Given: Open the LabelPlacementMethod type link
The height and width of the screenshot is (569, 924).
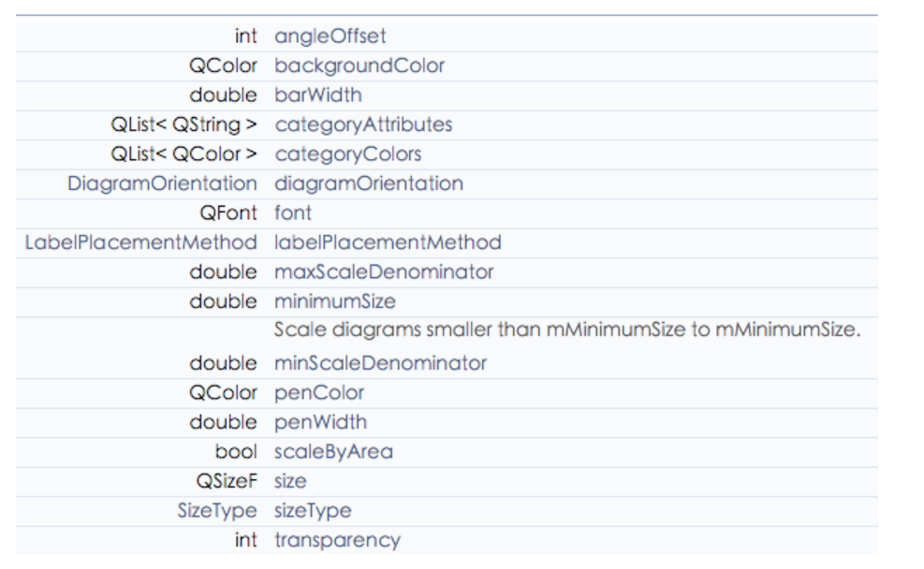Looking at the screenshot, I should point(140,242).
